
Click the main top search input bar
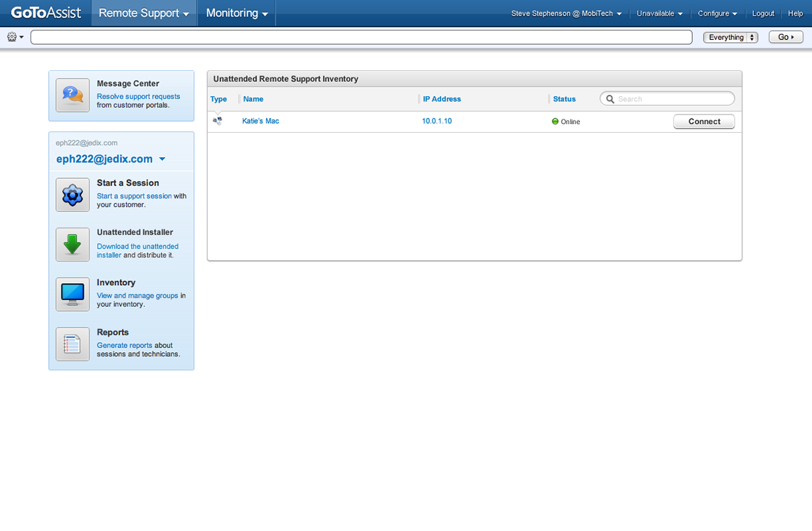[x=361, y=37]
